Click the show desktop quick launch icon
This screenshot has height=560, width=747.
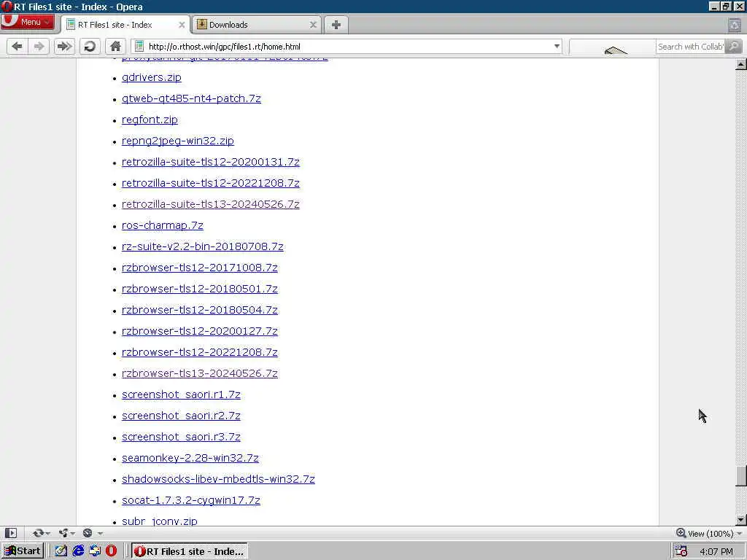95,551
